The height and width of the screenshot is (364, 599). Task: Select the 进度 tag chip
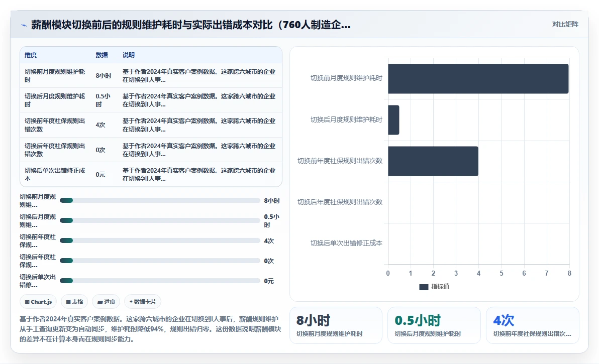[x=106, y=302]
